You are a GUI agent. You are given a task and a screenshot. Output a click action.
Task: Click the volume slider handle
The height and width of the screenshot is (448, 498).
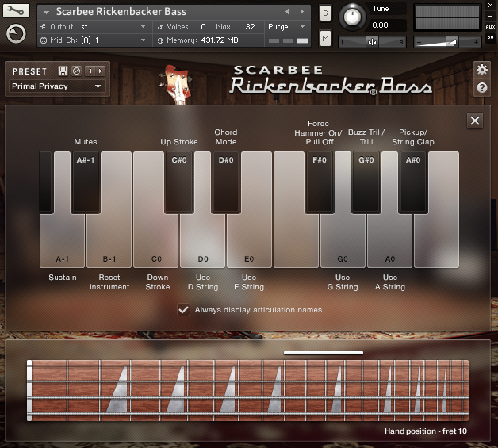pos(451,42)
